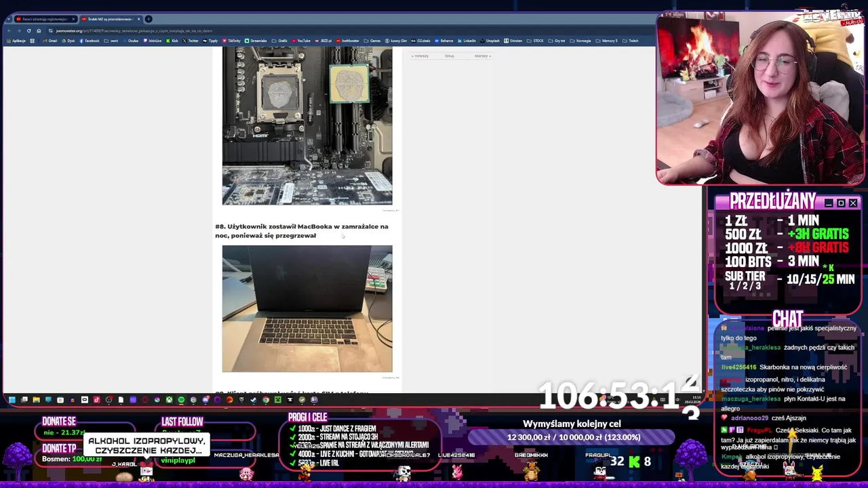Expand the 'Memory 5' bookmarks folder
The image size is (868, 488).
point(607,41)
